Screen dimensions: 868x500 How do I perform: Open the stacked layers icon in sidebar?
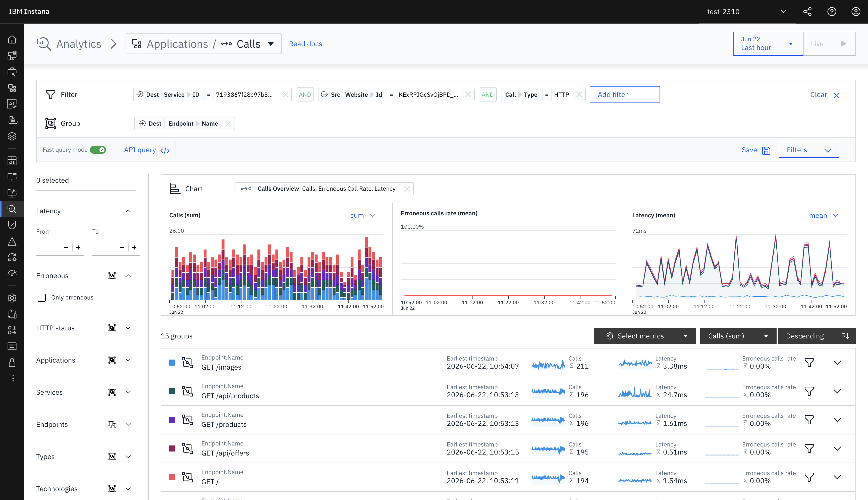(12, 136)
